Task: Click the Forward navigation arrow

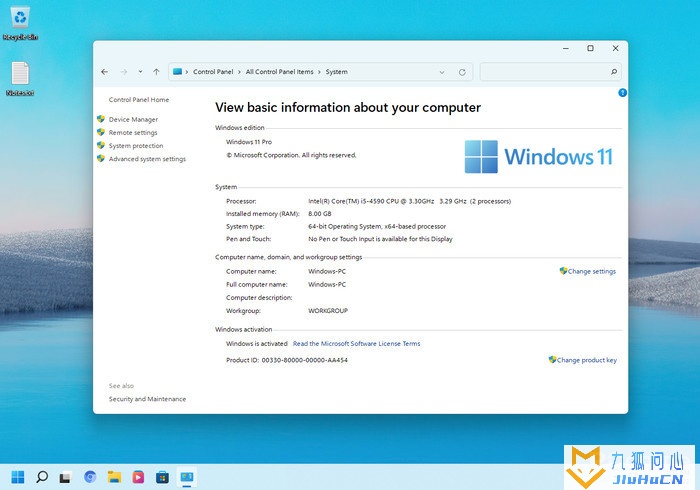Action: [x=124, y=72]
